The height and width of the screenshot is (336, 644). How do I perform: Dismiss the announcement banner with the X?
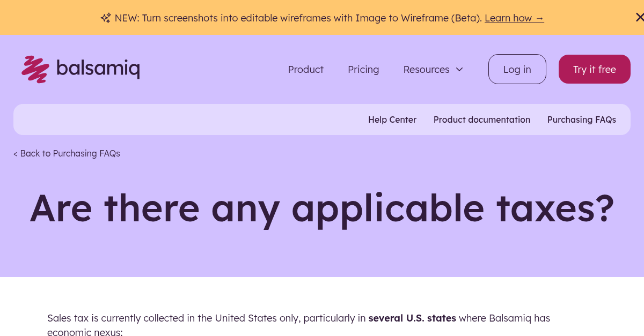click(x=639, y=18)
